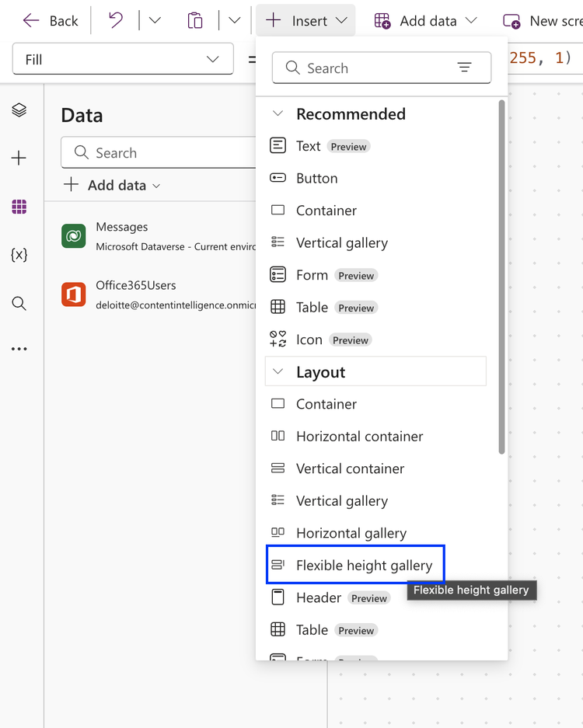Screen dimensions: 583x728
Task: Click the filter icon in Insert search
Action: click(x=464, y=68)
